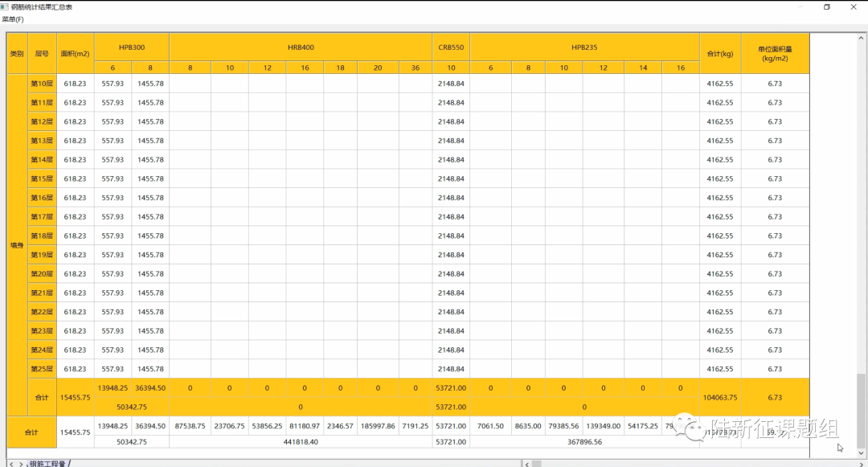Image resolution: width=868 pixels, height=467 pixels.
Task: Select the HRB400 group header
Action: coord(301,47)
